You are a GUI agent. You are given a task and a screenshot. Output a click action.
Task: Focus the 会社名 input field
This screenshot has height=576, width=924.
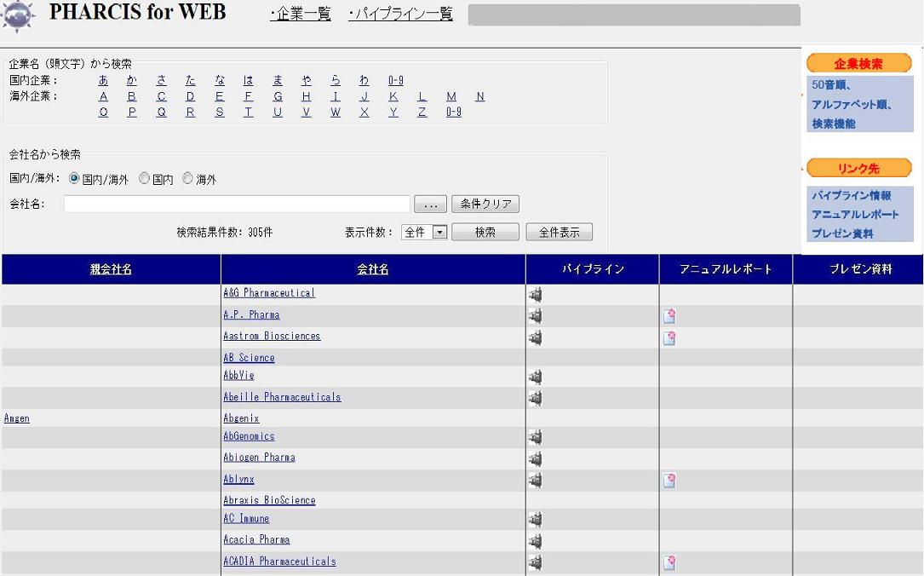237,204
